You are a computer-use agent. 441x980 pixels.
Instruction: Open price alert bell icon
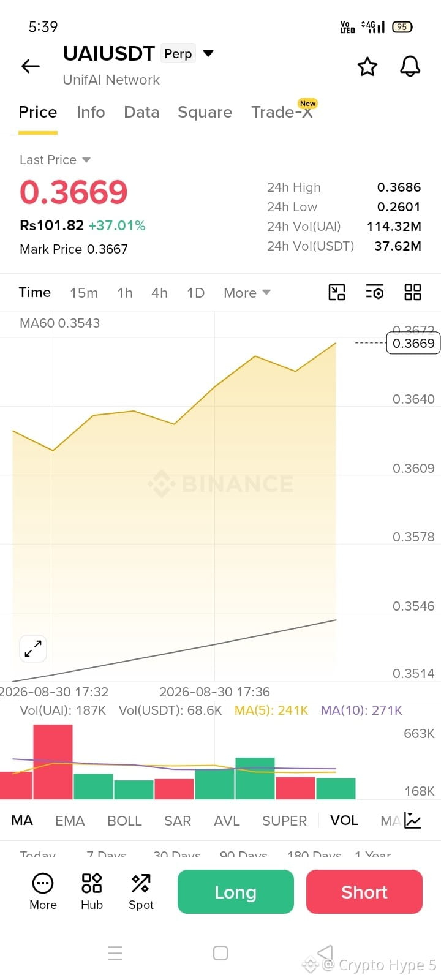[x=410, y=66]
